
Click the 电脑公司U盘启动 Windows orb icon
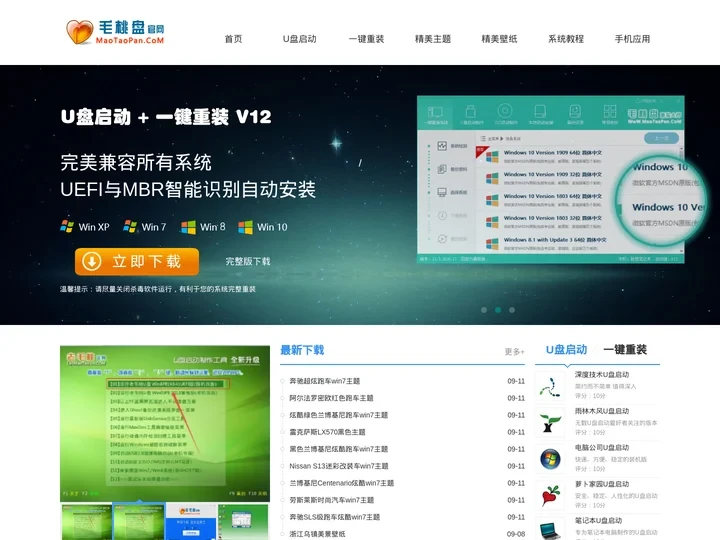pos(550,459)
